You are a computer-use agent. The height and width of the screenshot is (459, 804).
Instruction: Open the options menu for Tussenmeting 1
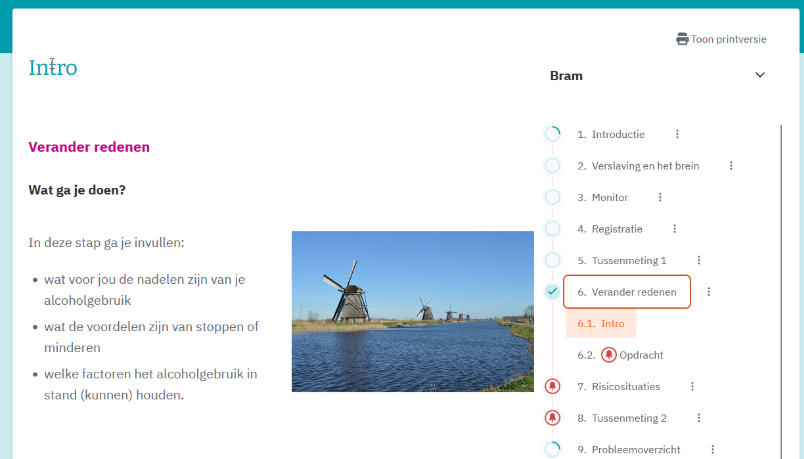click(699, 261)
